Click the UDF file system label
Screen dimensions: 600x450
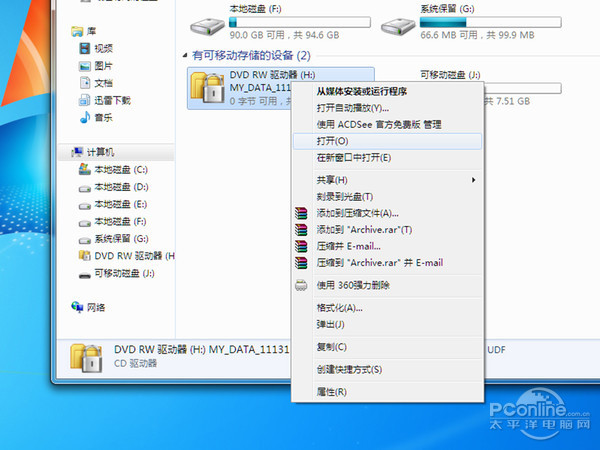(496, 349)
